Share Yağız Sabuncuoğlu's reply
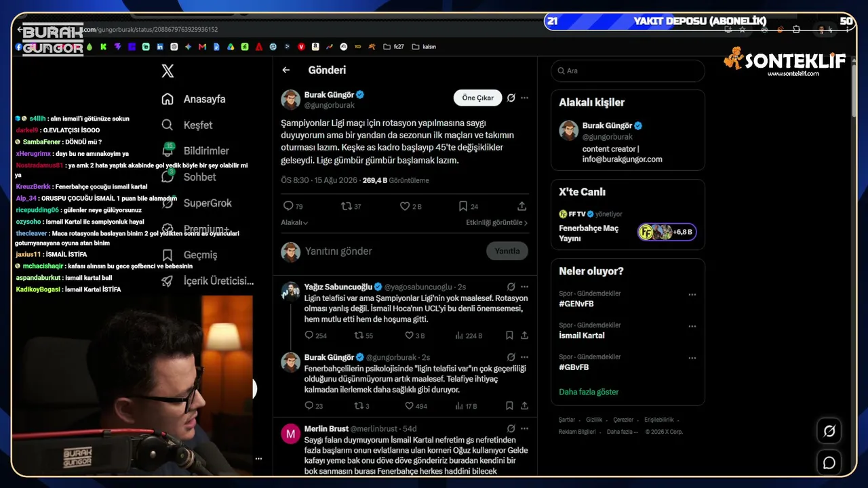868x488 pixels. [524, 335]
